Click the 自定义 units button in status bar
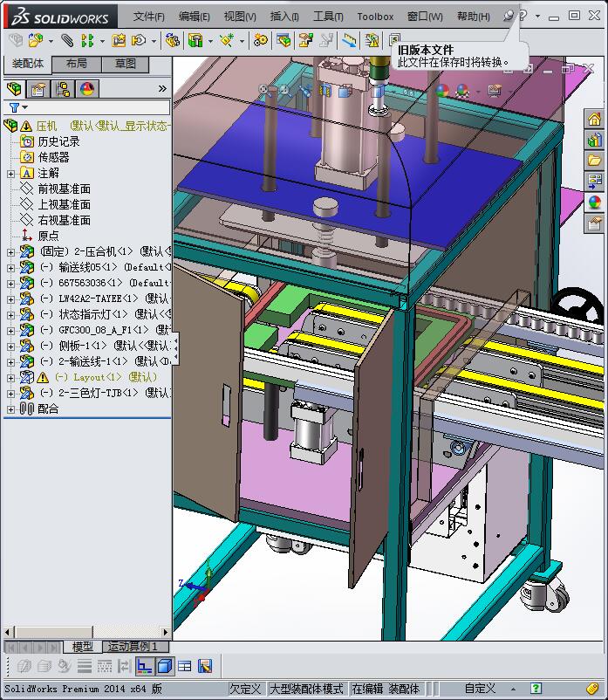 [480, 688]
